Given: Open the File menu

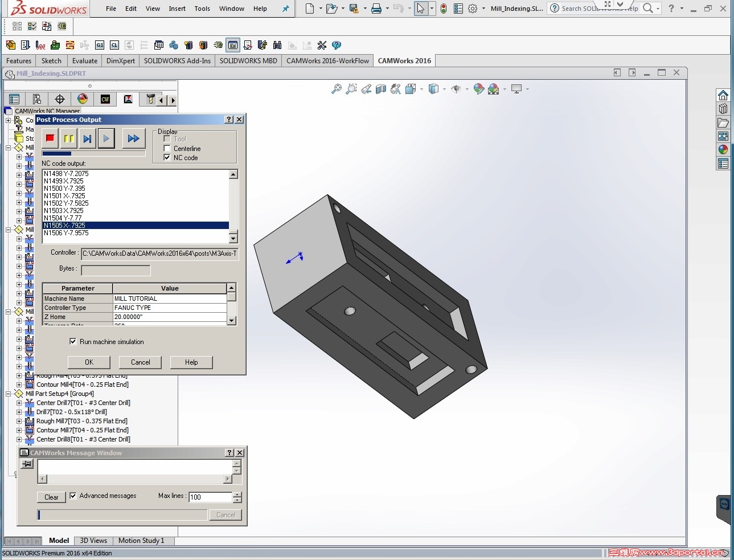Looking at the screenshot, I should coord(111,9).
